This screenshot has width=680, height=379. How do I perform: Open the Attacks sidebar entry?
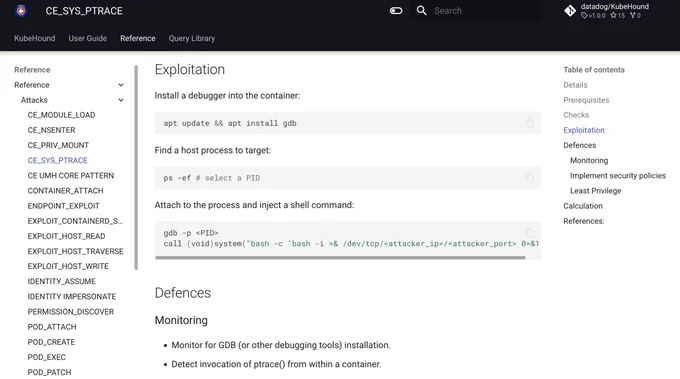tap(34, 100)
